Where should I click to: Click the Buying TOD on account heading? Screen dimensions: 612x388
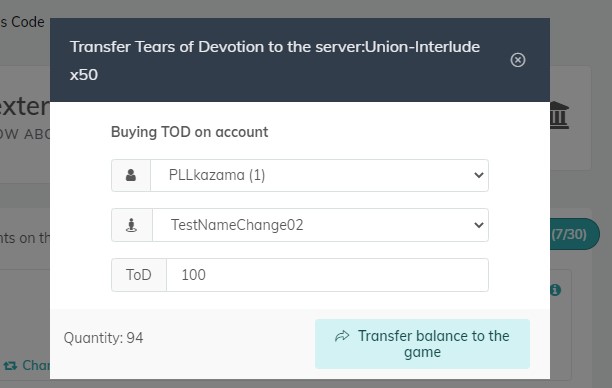click(x=189, y=132)
